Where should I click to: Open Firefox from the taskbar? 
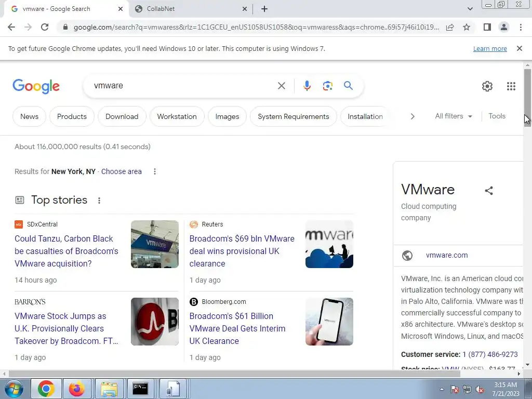(x=77, y=389)
